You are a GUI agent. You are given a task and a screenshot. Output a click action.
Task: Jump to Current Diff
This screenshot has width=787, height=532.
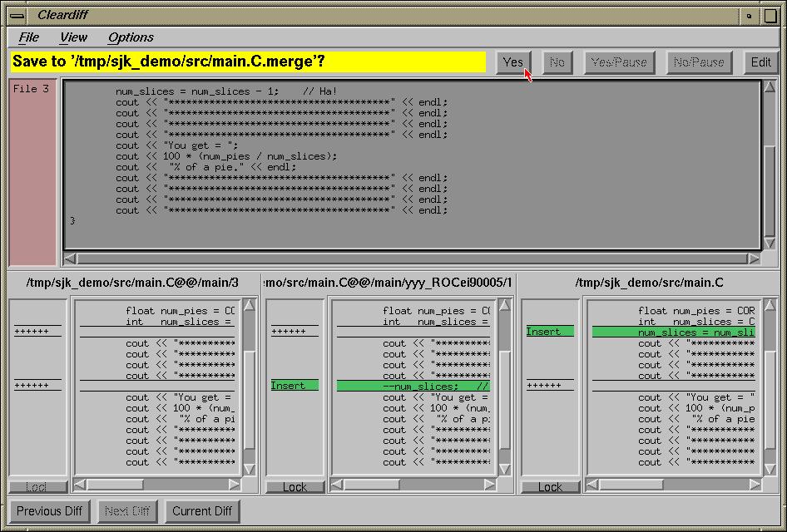click(202, 510)
